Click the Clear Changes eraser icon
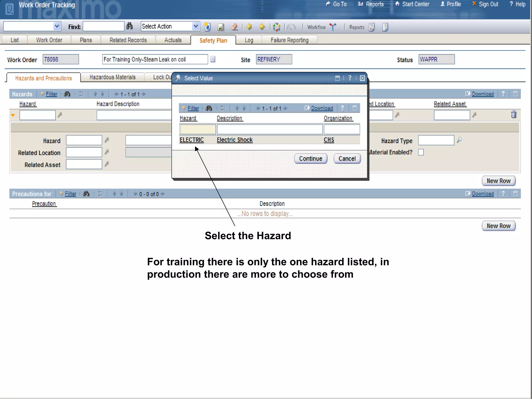This screenshot has height=399, width=532. (234, 27)
